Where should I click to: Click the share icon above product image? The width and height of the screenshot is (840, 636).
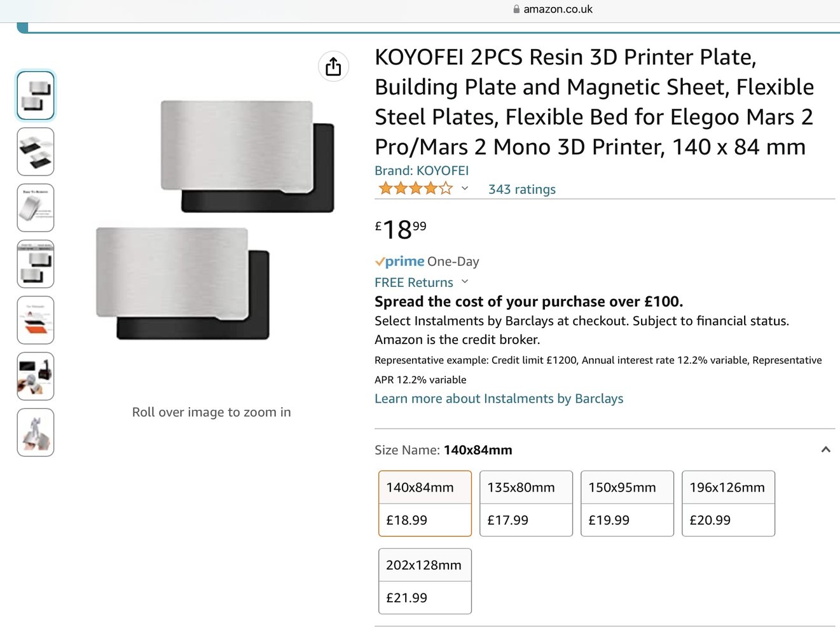click(333, 66)
